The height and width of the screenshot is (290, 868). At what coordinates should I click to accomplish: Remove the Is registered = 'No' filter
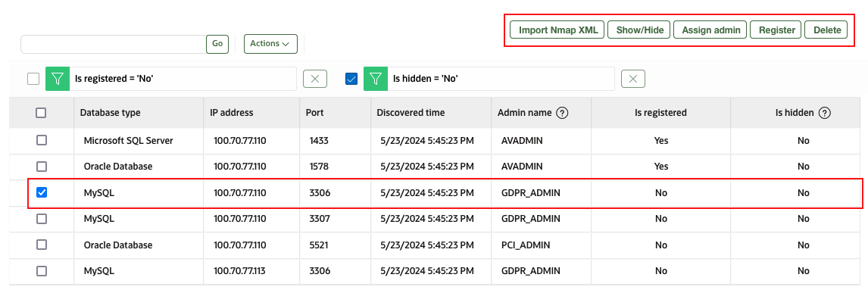pyautogui.click(x=315, y=79)
